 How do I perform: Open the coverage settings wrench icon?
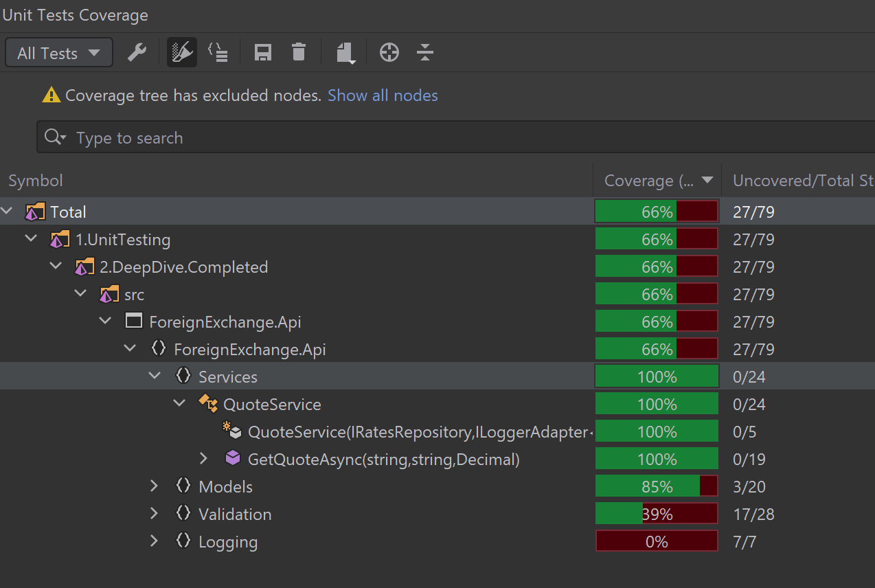(137, 53)
